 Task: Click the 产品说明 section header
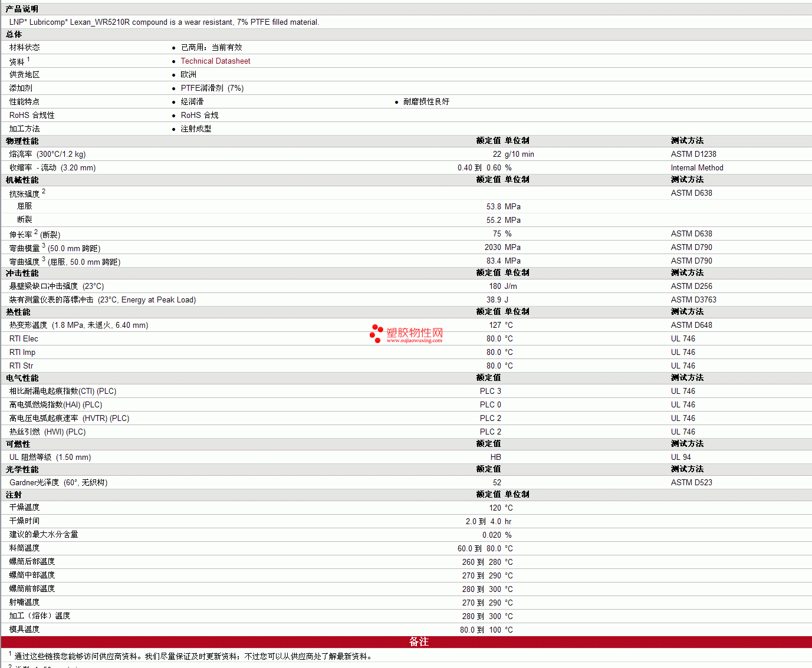tap(22, 9)
